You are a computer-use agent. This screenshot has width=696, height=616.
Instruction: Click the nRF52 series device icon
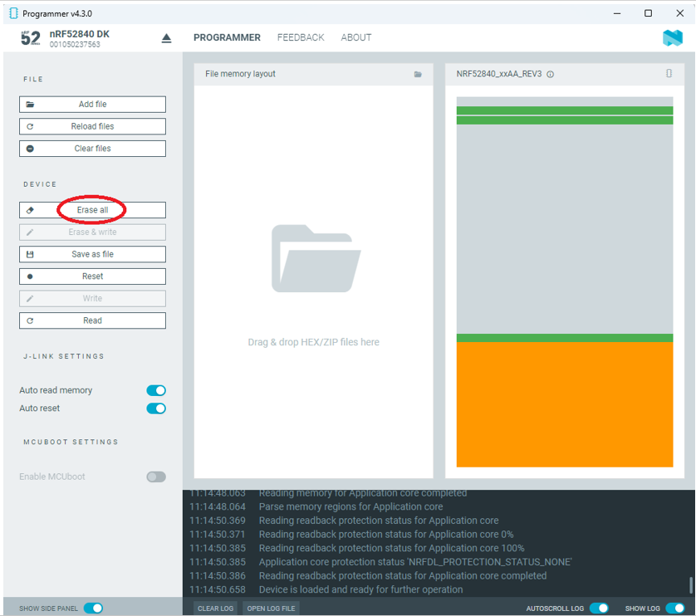[30, 38]
